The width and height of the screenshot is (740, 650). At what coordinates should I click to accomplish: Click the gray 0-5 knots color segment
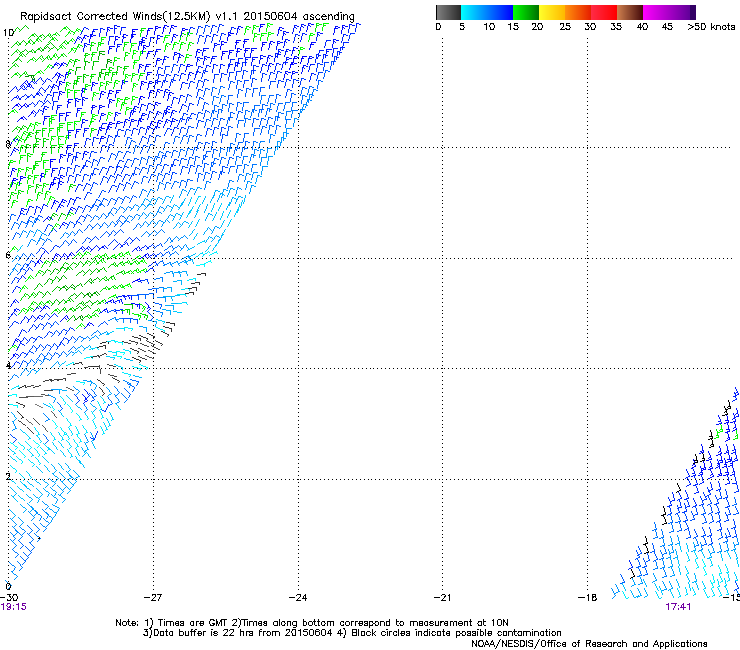448,12
